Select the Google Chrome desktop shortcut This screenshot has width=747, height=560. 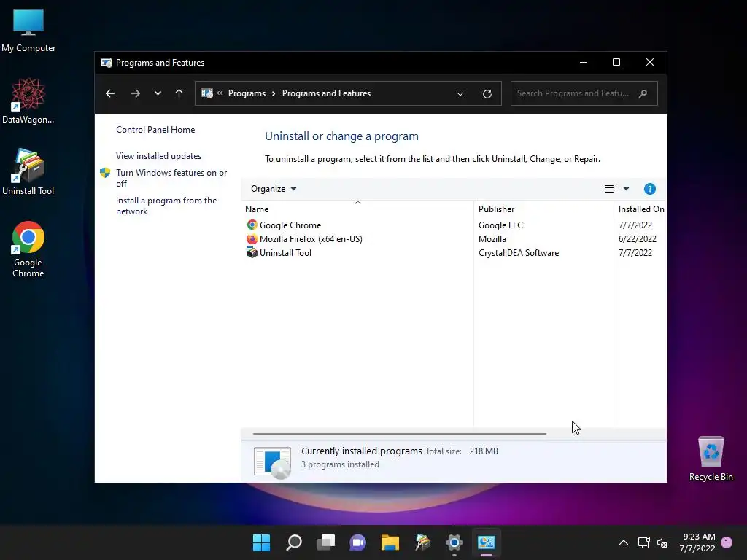pos(28,249)
